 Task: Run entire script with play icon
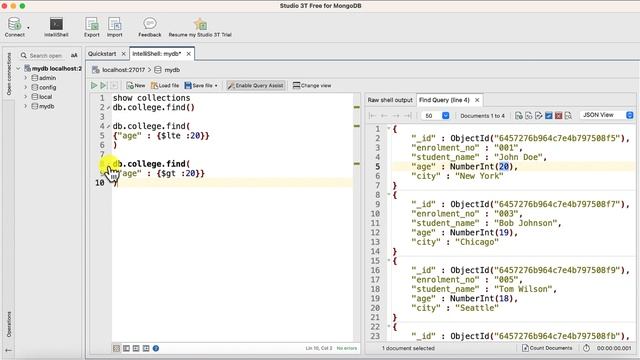pyautogui.click(x=94, y=85)
